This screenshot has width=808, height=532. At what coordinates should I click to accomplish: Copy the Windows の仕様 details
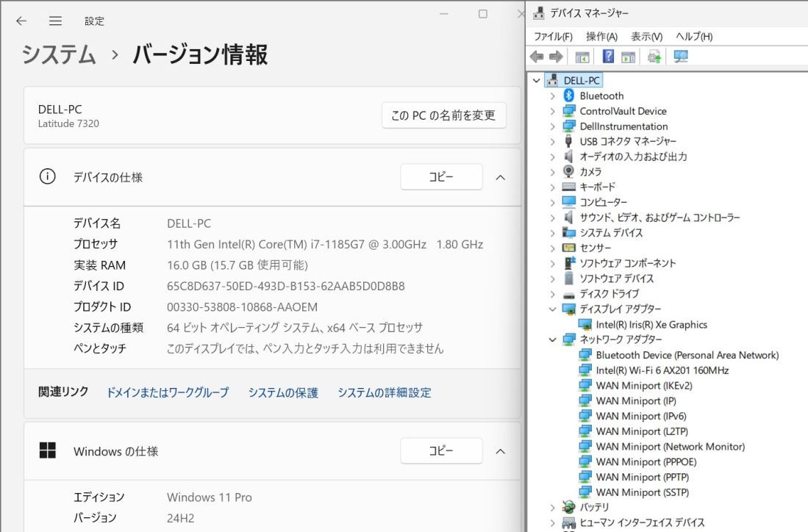pos(442,450)
